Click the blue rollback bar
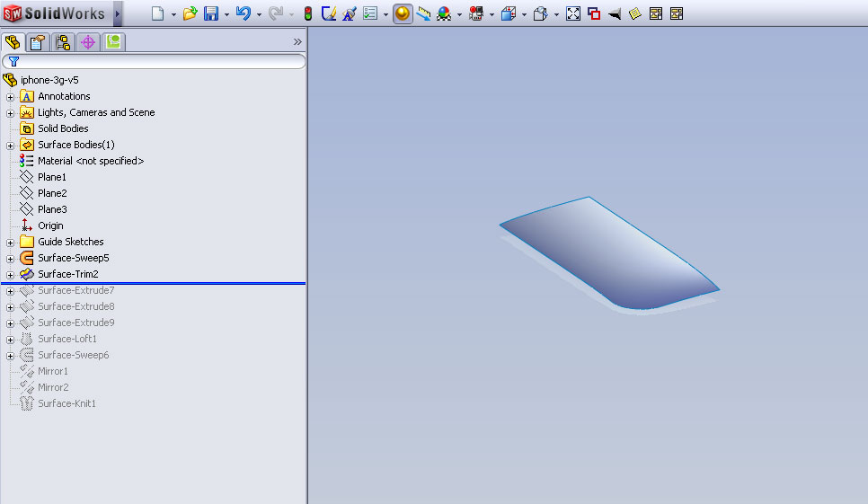The width and height of the screenshot is (868, 504). (x=154, y=283)
